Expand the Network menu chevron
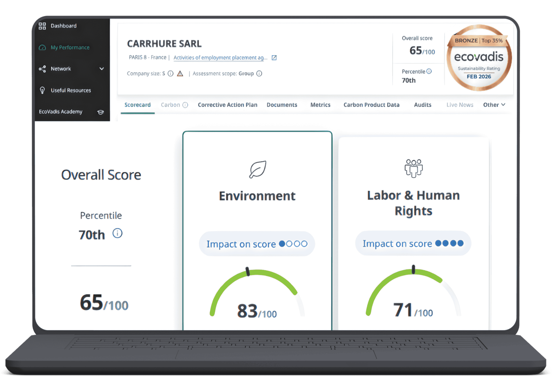 pyautogui.click(x=102, y=69)
